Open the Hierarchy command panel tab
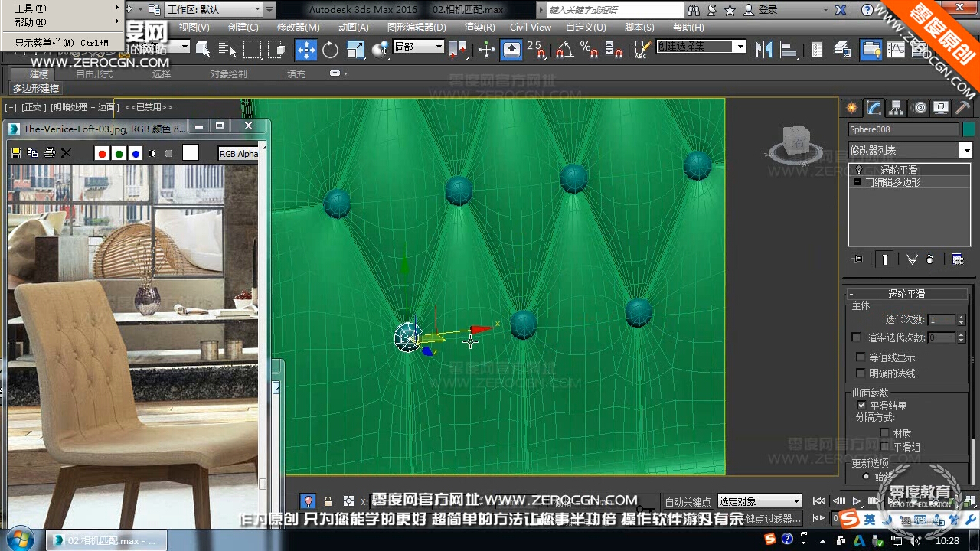This screenshot has width=980, height=551. [896, 108]
